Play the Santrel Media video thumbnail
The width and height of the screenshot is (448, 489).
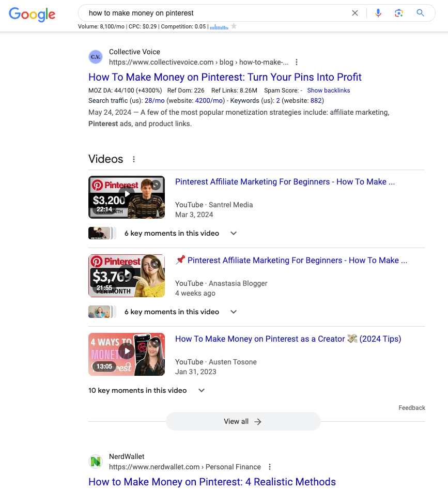click(x=127, y=197)
